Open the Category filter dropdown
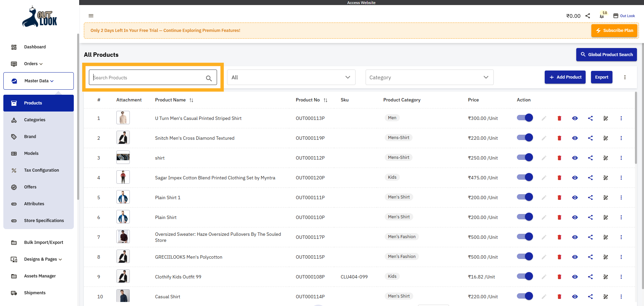Image resolution: width=644 pixels, height=306 pixels. pyautogui.click(x=429, y=77)
